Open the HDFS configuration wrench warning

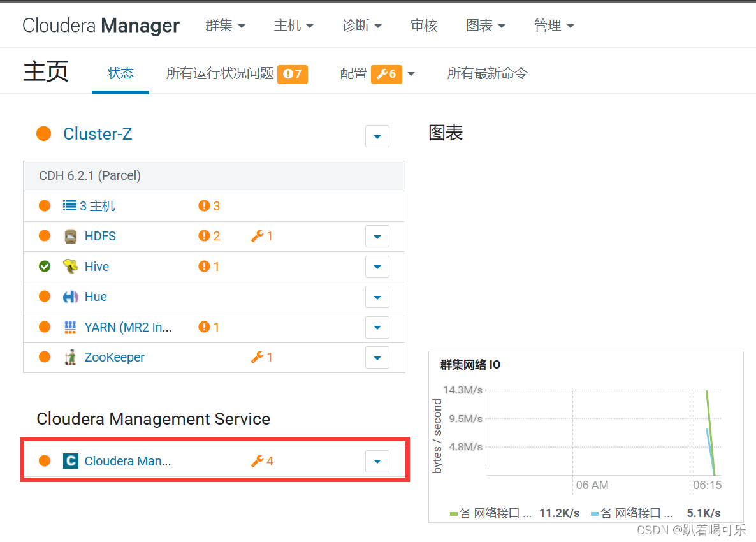coord(262,236)
